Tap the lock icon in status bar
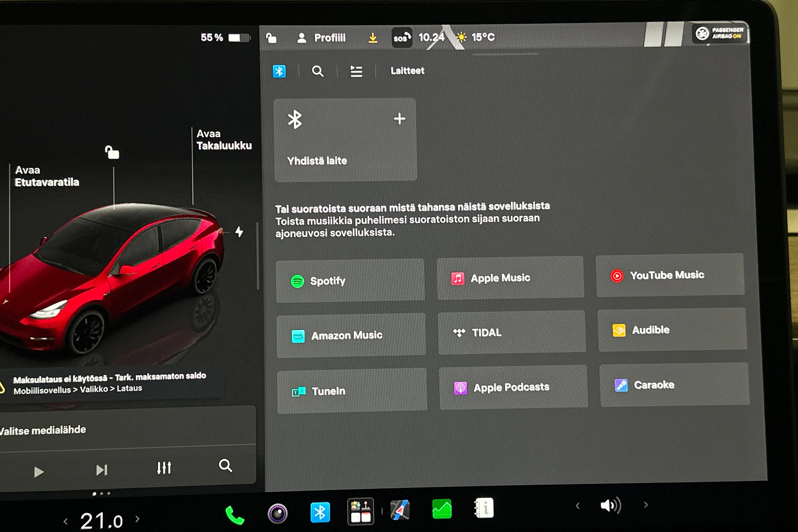This screenshot has height=532, width=798. point(271,38)
